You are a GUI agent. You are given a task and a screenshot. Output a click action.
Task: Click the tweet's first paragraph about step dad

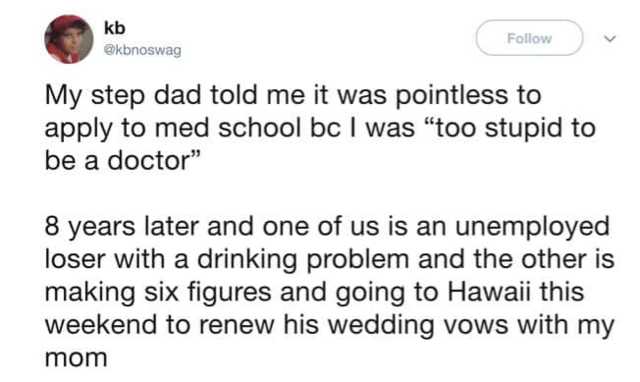tap(320, 128)
